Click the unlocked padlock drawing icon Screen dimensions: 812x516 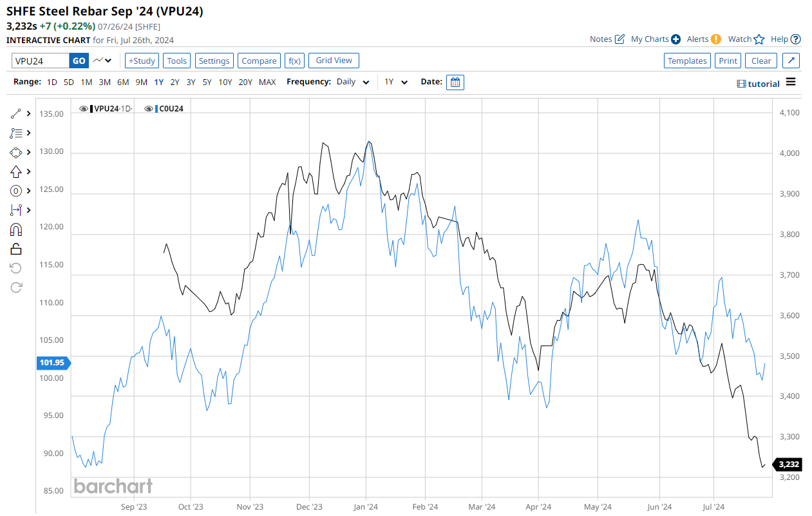[x=16, y=249]
